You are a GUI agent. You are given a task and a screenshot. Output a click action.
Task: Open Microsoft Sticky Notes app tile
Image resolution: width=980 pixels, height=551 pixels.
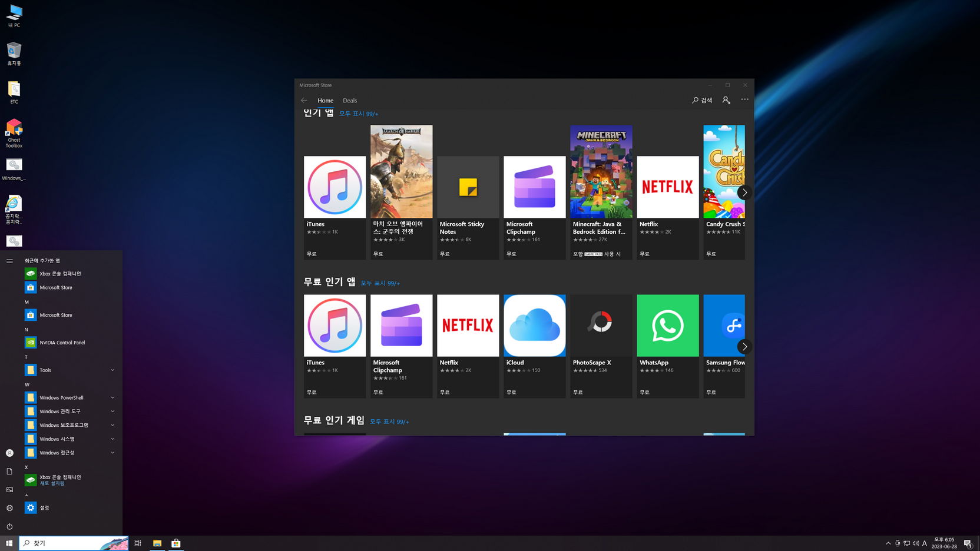pyautogui.click(x=468, y=207)
